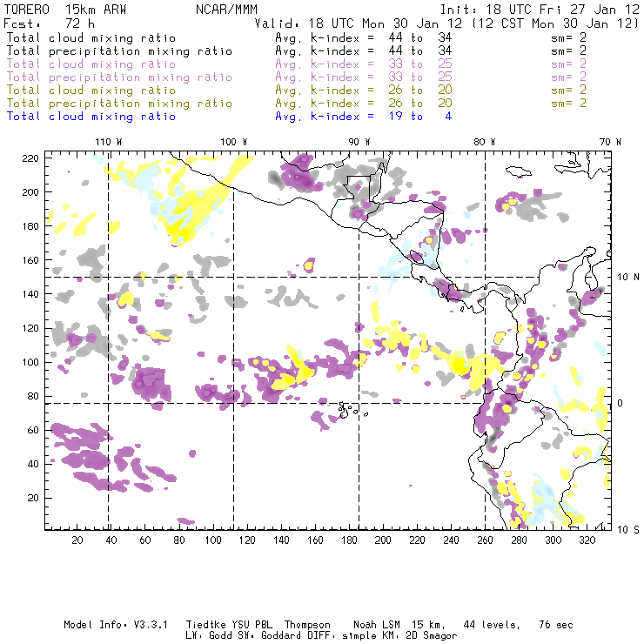Select the 70 W longitude label
The image size is (644, 644).
611,142
